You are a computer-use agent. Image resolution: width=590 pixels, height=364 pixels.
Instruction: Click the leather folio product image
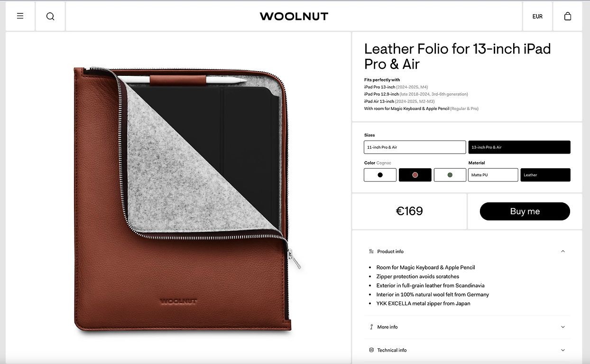[x=187, y=199]
